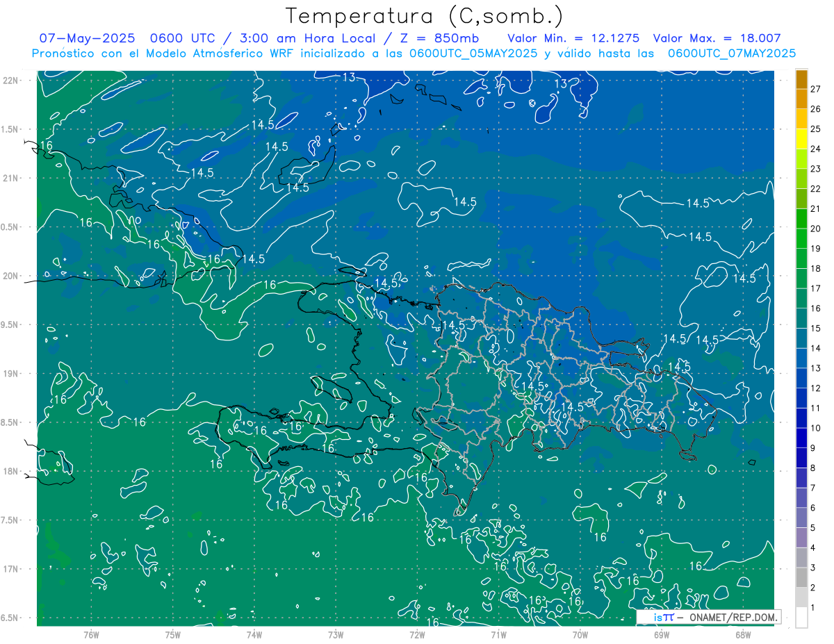Click the '74W' longitude label
Screen dimensions: 834x644
coord(254,634)
